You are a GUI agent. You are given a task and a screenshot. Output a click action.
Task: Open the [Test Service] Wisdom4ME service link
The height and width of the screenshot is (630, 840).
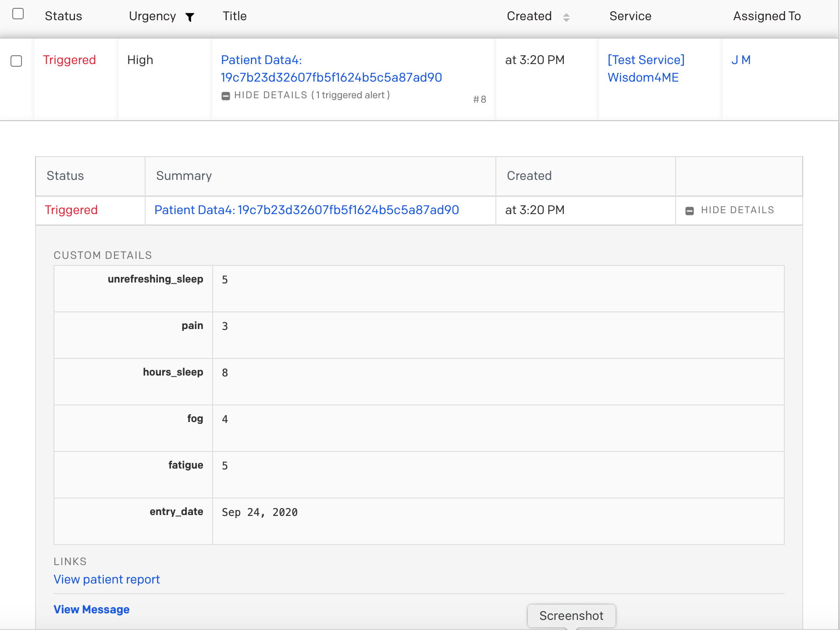coord(645,69)
